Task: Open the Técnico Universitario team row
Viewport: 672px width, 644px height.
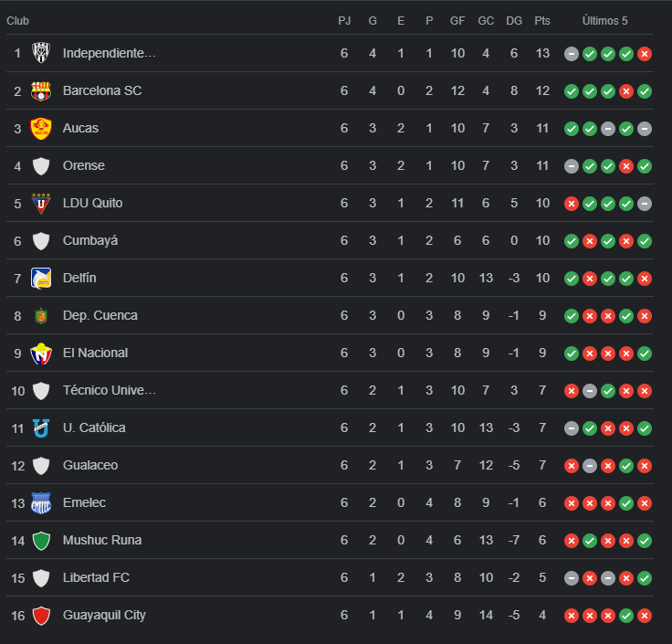Action: click(109, 390)
